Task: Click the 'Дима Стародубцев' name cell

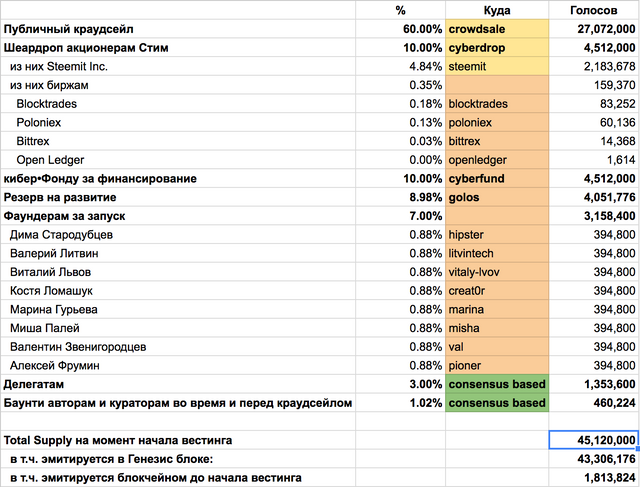Action: [x=178, y=235]
